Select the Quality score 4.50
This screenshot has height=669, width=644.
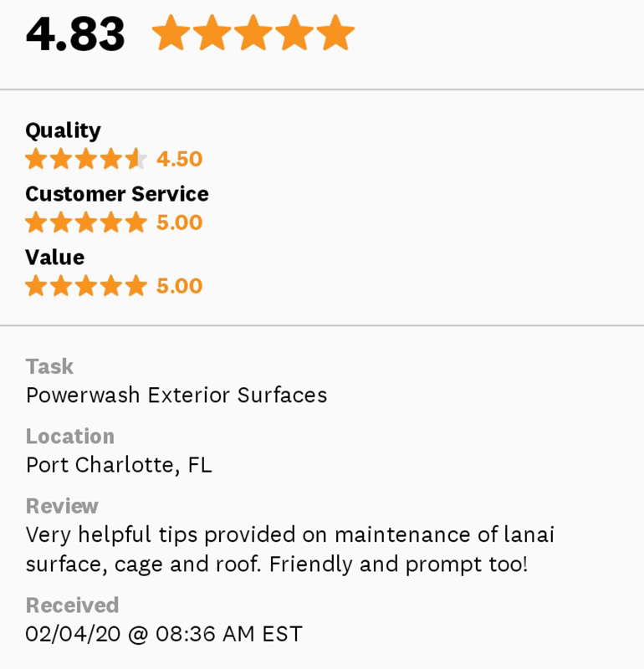pos(179,159)
